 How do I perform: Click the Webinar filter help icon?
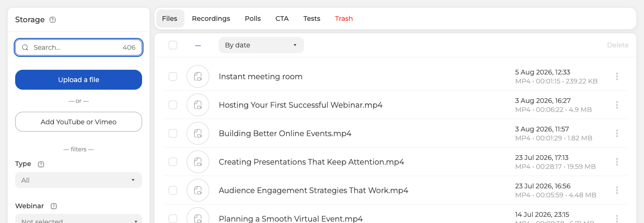(54, 206)
